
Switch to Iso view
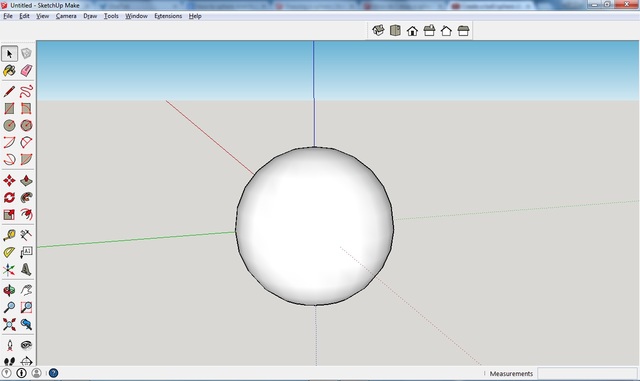(x=378, y=30)
